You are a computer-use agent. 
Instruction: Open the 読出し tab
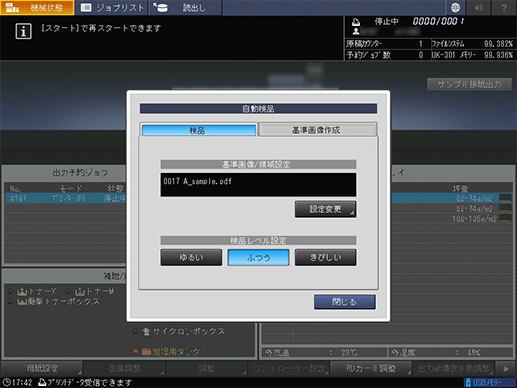tap(185, 7)
